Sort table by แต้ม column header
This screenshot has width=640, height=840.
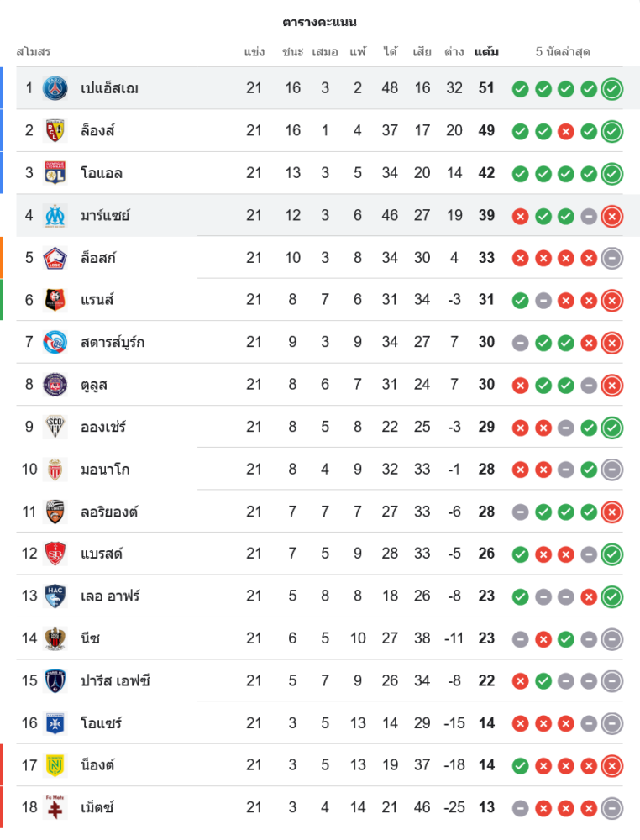(x=486, y=52)
